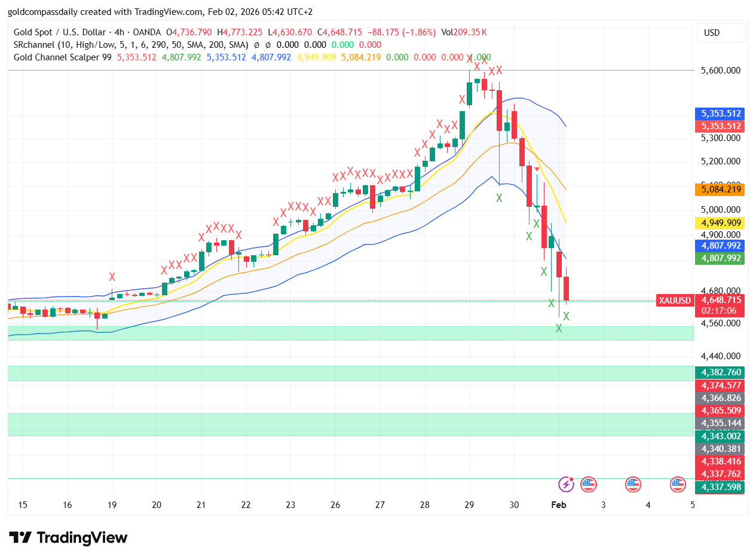This screenshot has height=560, width=756.
Task: Click the first US flag economic event icon
Action: pos(589,485)
